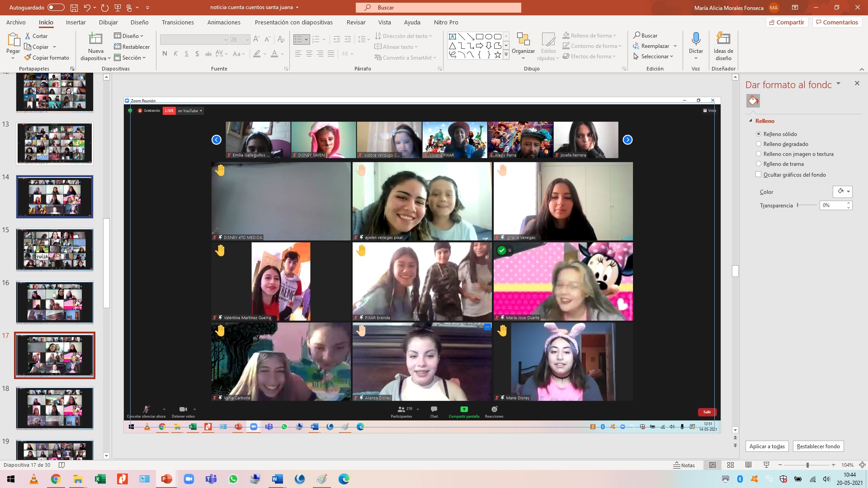This screenshot has height=488, width=868.
Task: Open the Archivo menu
Action: pyautogui.click(x=16, y=22)
